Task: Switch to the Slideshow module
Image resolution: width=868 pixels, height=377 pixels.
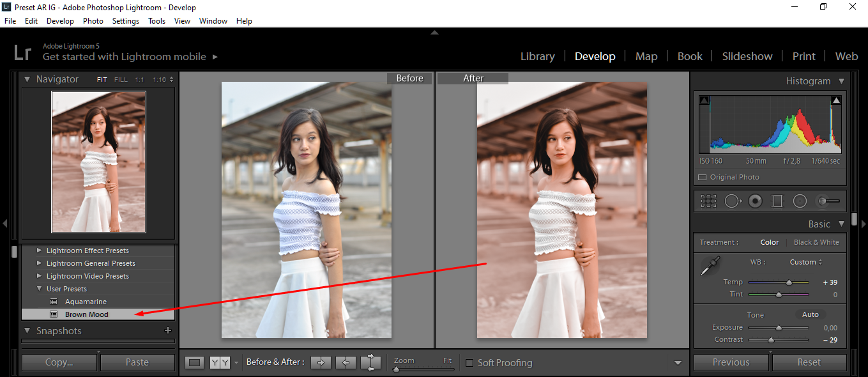Action: click(x=747, y=56)
